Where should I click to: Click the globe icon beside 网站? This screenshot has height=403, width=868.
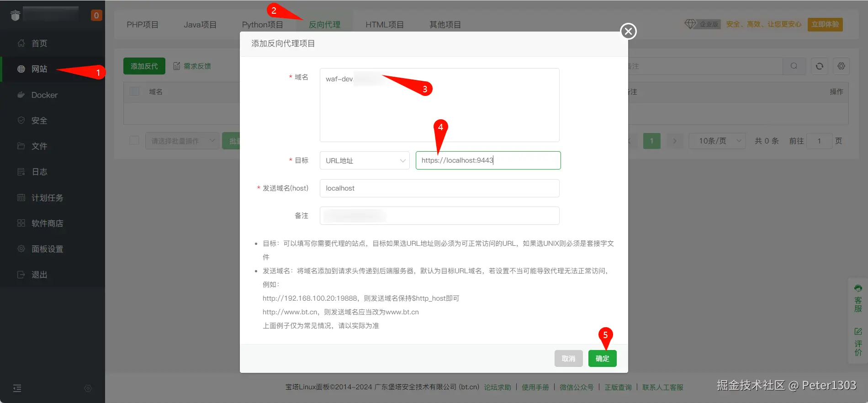click(x=21, y=69)
